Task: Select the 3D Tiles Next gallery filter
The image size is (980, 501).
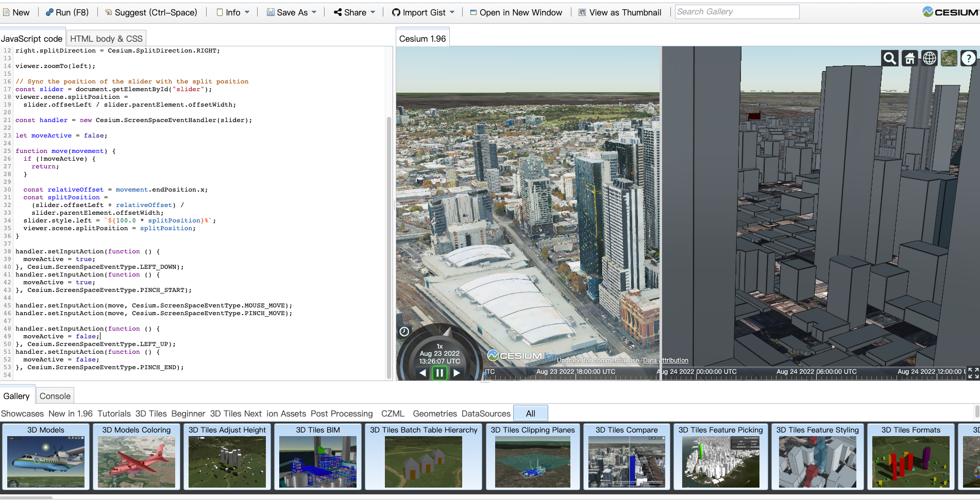Action: pyautogui.click(x=236, y=413)
